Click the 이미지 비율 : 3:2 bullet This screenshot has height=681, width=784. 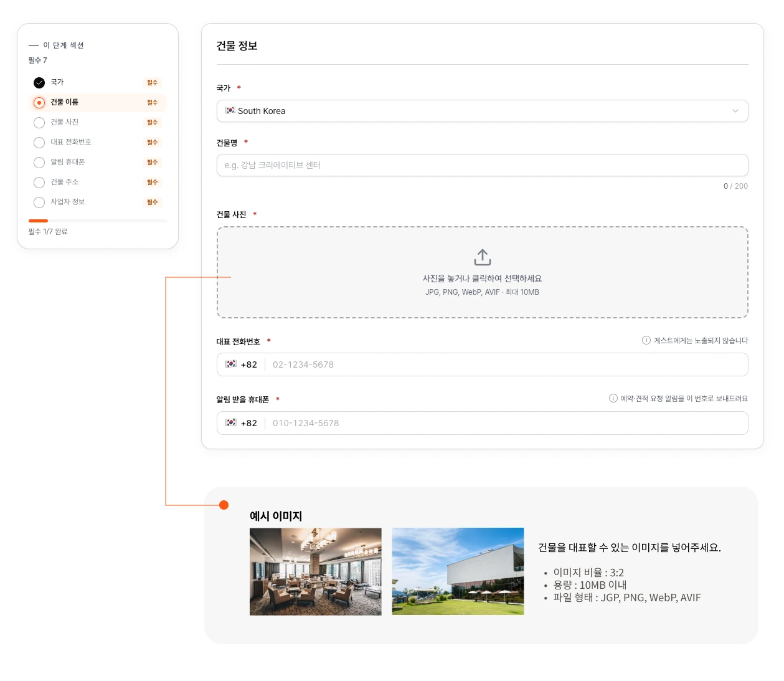pyautogui.click(x=588, y=573)
